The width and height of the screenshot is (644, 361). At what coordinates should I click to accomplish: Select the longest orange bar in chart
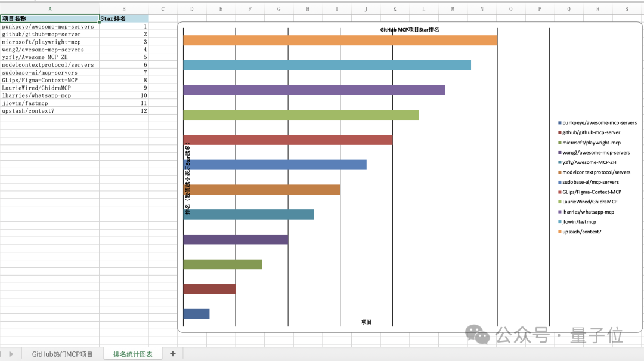(x=340, y=41)
